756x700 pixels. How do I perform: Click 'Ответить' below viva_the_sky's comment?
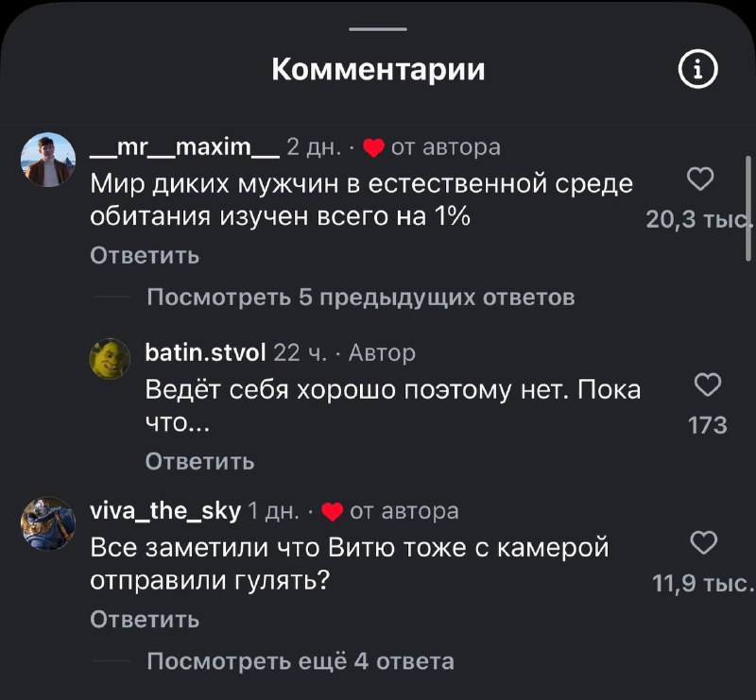click(145, 621)
